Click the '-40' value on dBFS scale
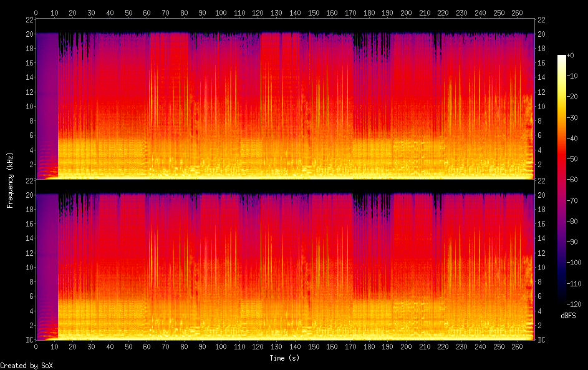588x370 pixels. [x=572, y=138]
